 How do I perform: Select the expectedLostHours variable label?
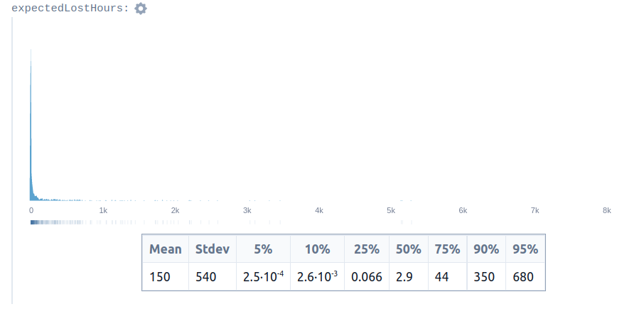(x=70, y=9)
